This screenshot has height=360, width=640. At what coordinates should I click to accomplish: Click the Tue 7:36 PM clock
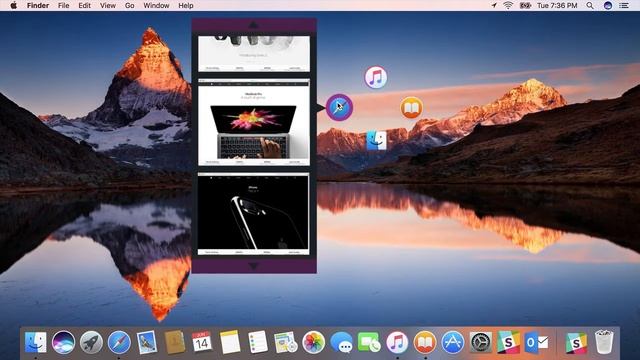coord(557,5)
